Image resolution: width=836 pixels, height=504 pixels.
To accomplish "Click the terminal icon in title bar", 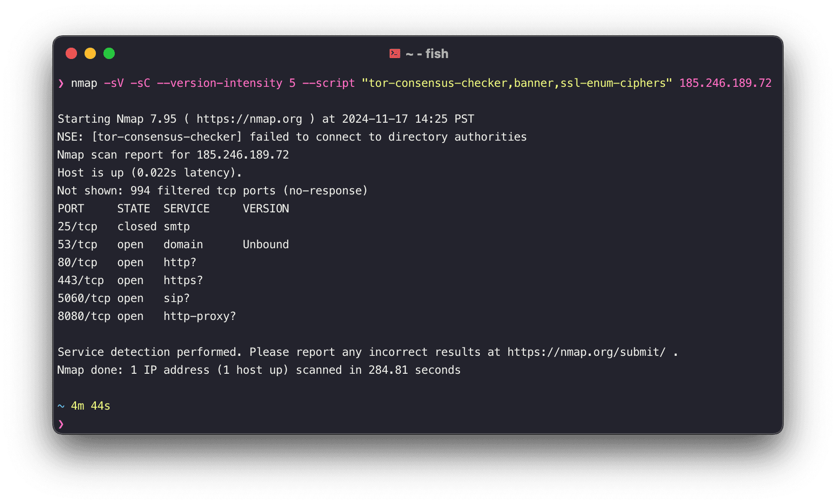I will tap(395, 54).
